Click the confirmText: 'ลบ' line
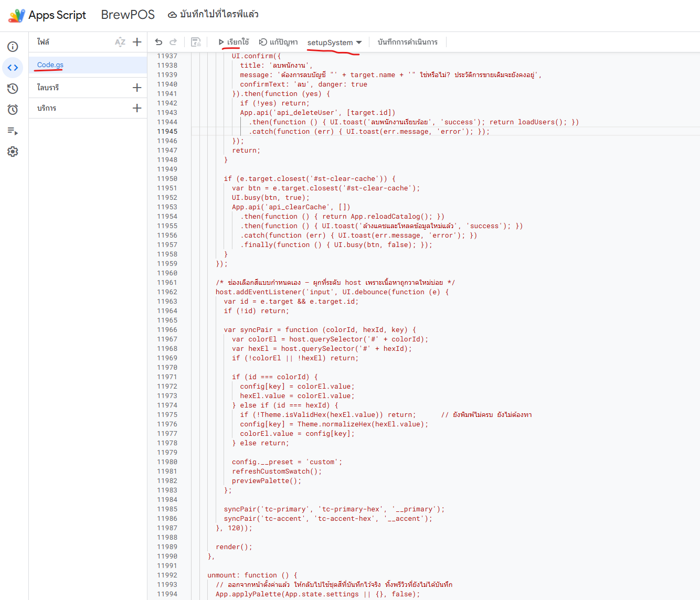This screenshot has width=700, height=600. (304, 84)
